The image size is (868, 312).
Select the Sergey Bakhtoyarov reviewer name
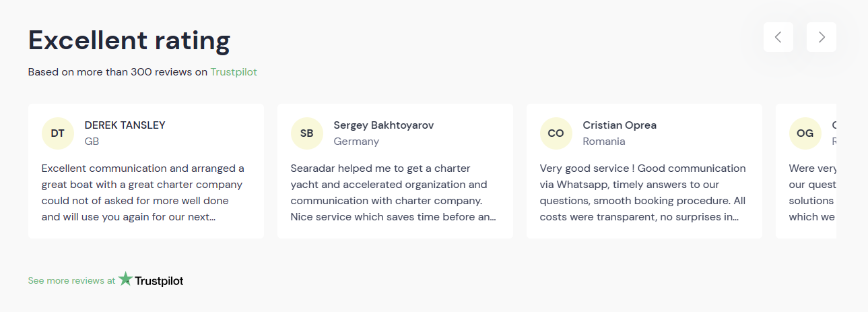pyautogui.click(x=383, y=125)
